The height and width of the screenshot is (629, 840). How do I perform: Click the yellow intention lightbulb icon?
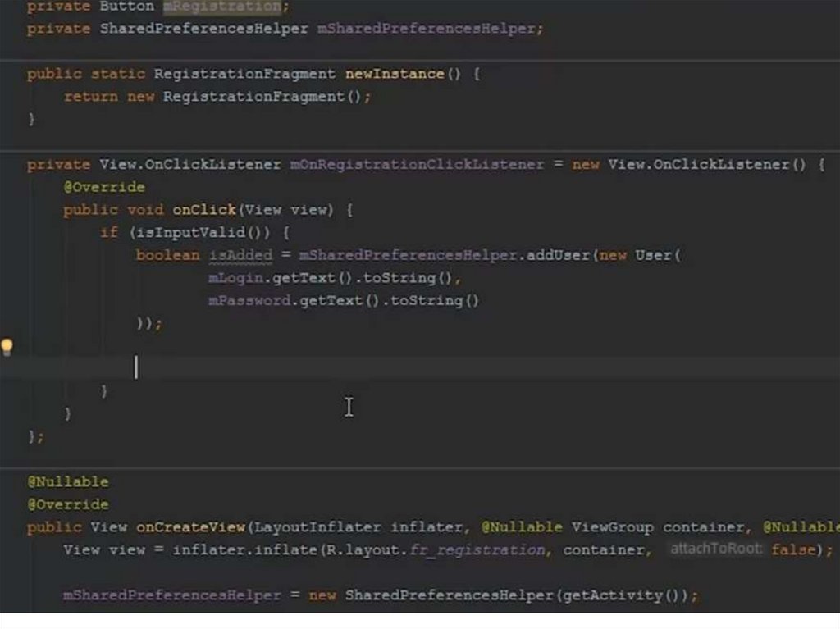(x=7, y=347)
